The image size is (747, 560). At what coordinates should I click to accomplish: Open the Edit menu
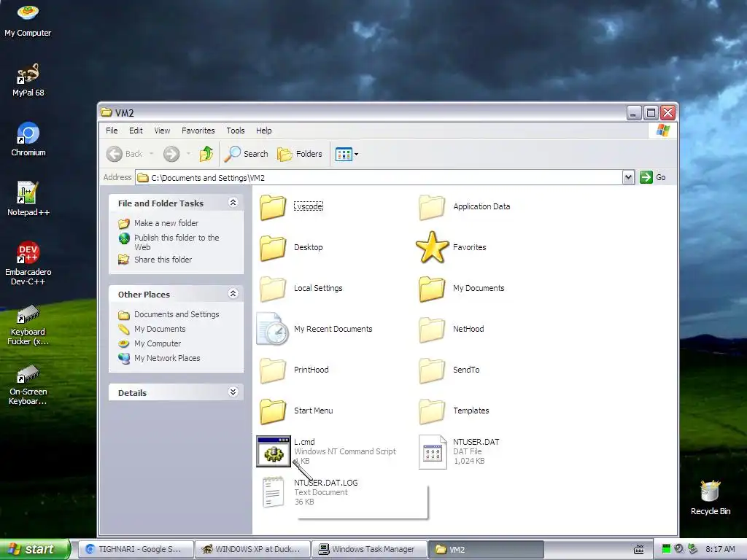point(136,131)
